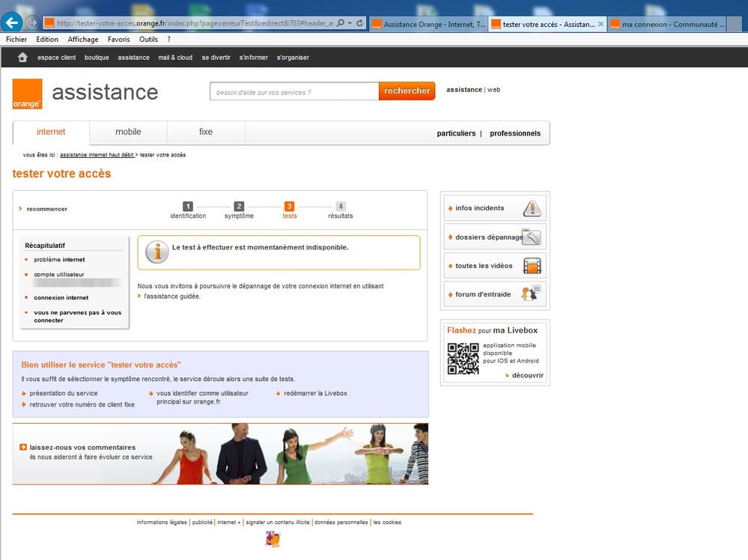Screen dimensions: 748x560
Task: Click the infos incidents link
Action: coord(479,208)
